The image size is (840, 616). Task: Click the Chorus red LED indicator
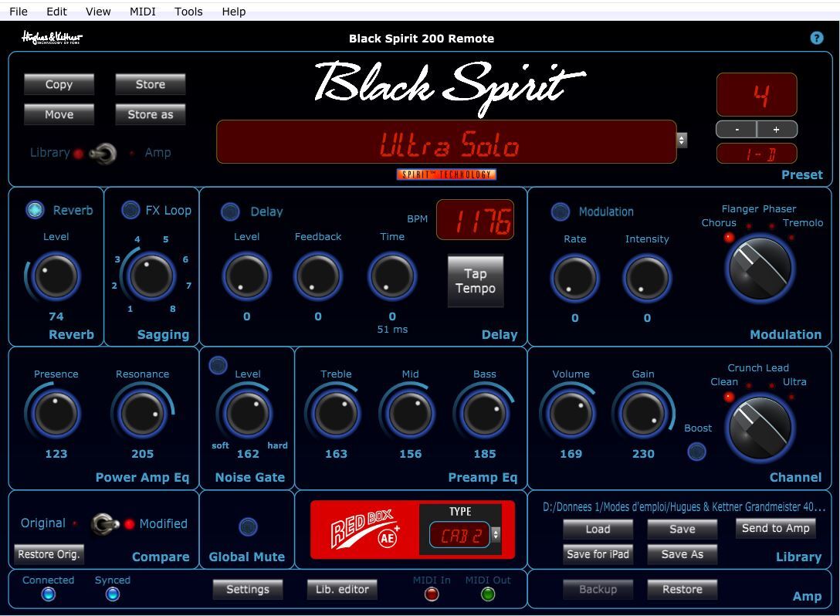pos(729,237)
